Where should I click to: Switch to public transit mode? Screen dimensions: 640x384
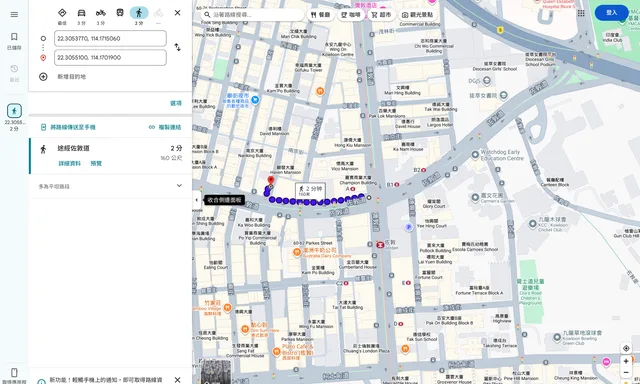click(x=120, y=13)
